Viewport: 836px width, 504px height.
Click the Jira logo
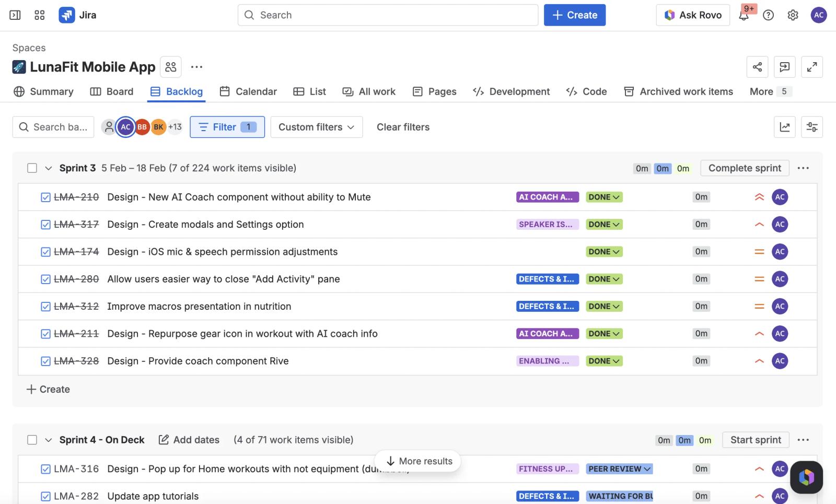point(77,15)
